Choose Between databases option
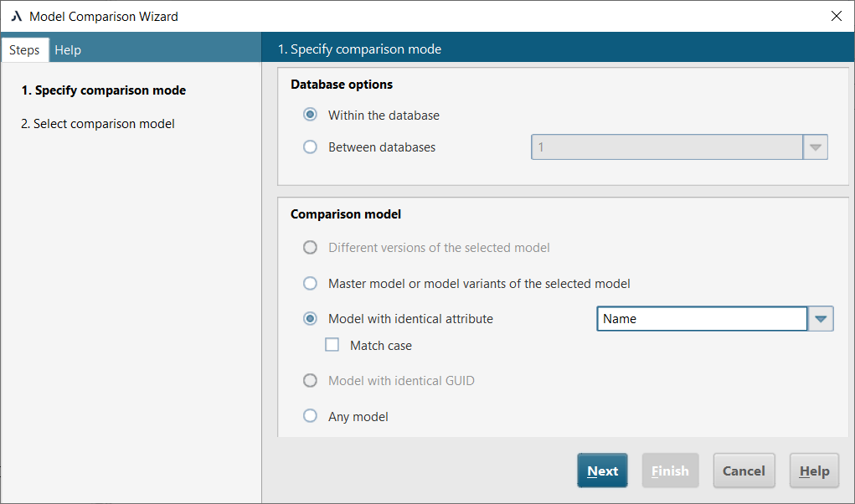This screenshot has height=504, width=855. [310, 147]
